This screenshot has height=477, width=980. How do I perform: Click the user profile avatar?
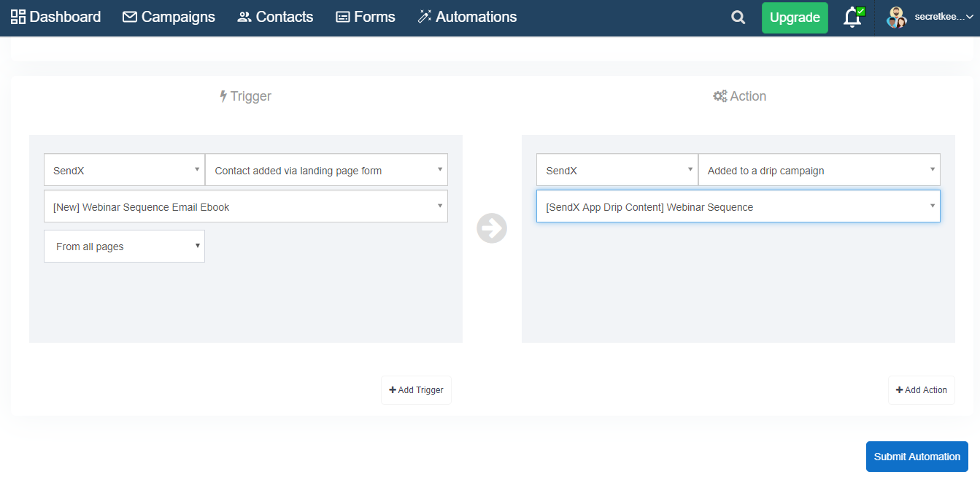click(896, 18)
